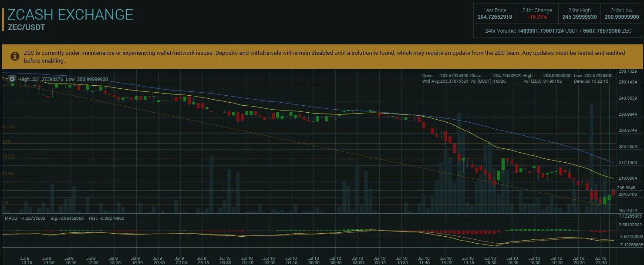Click the 23.6% Fibonacci level label
Image resolution: width=644 pixels, height=265 pixels.
(8, 174)
